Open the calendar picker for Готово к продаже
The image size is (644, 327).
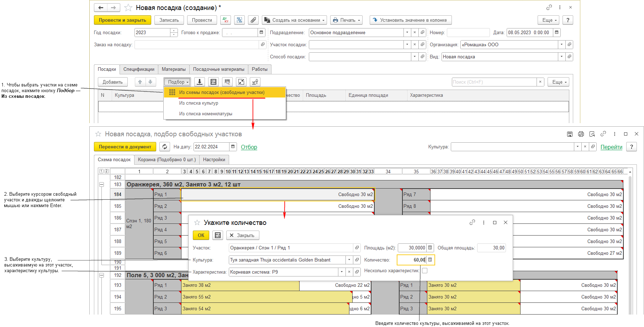click(262, 32)
